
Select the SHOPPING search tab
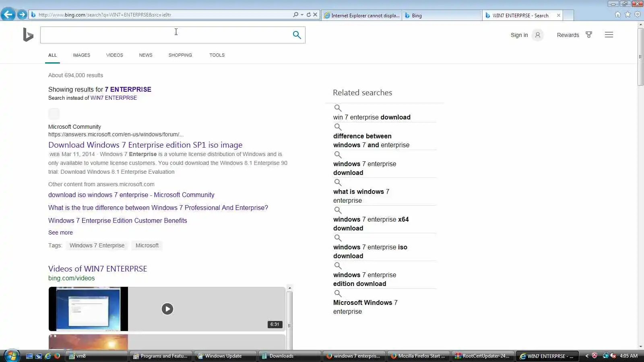tap(180, 55)
